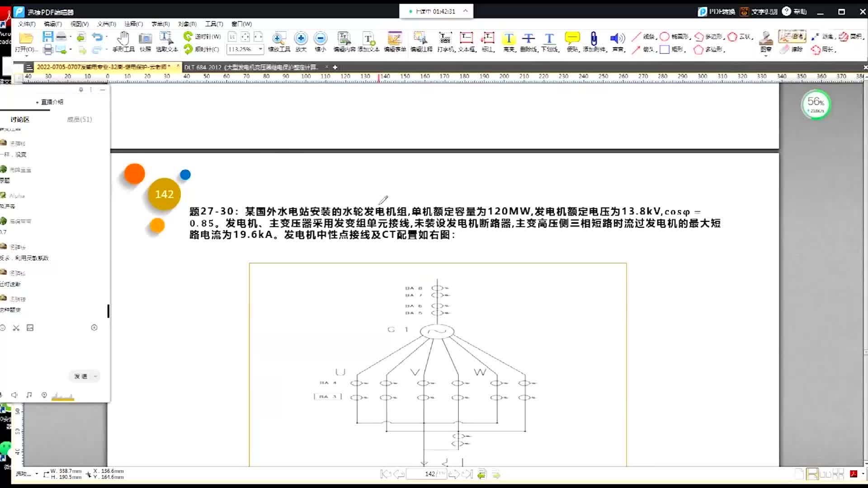Screen dimensions: 868x488
Task: Select the ellipse shape tool
Action: (x=665, y=37)
